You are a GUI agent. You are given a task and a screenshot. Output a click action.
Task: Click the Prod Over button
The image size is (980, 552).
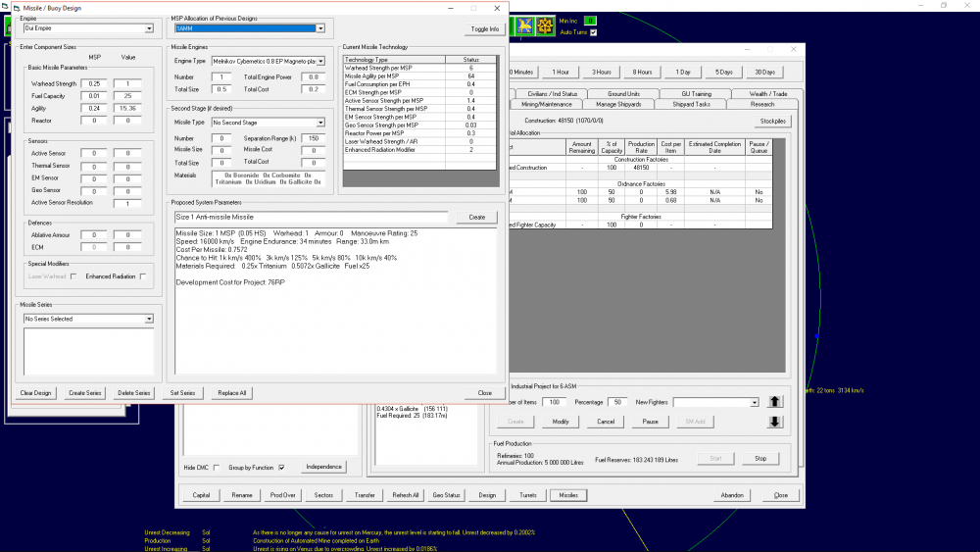pyautogui.click(x=282, y=495)
